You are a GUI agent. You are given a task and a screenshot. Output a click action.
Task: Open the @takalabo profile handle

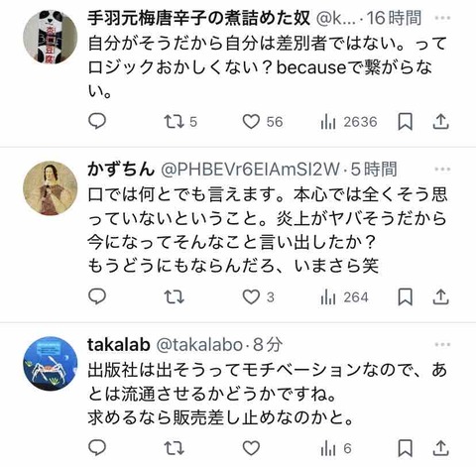pos(199,345)
